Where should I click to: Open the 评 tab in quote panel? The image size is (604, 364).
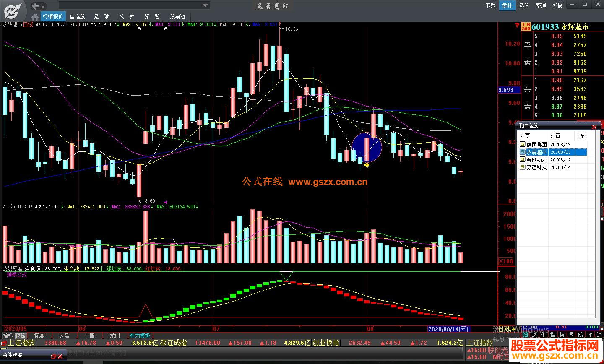click(x=590, y=335)
